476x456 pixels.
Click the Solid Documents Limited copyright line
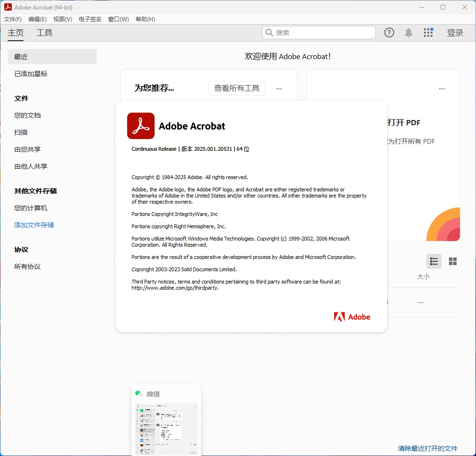(x=184, y=269)
